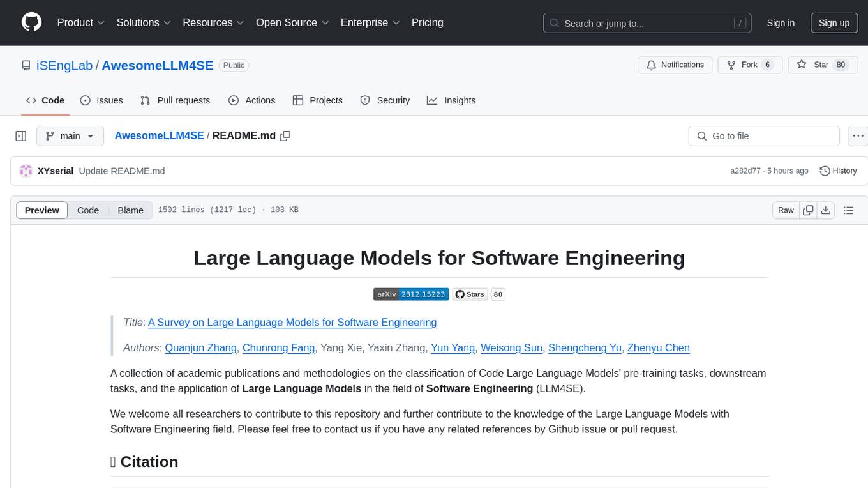Open the survey paper title link

[292, 323]
